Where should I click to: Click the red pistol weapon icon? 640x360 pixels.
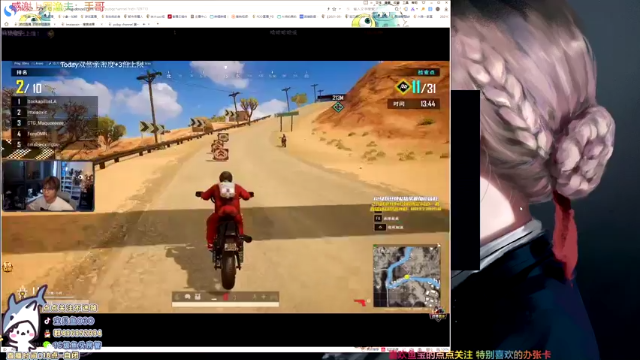pyautogui.click(x=360, y=302)
